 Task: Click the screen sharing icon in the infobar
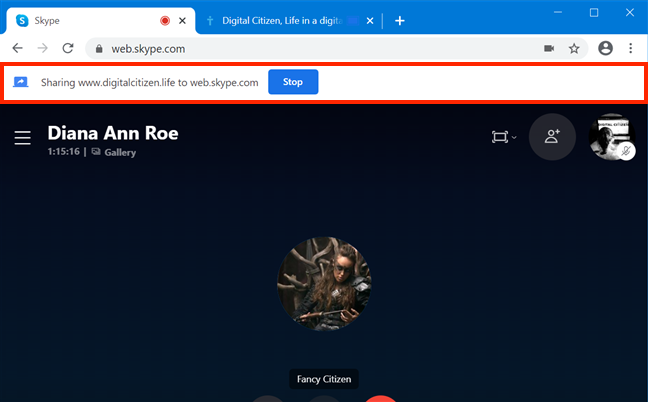coord(21,82)
